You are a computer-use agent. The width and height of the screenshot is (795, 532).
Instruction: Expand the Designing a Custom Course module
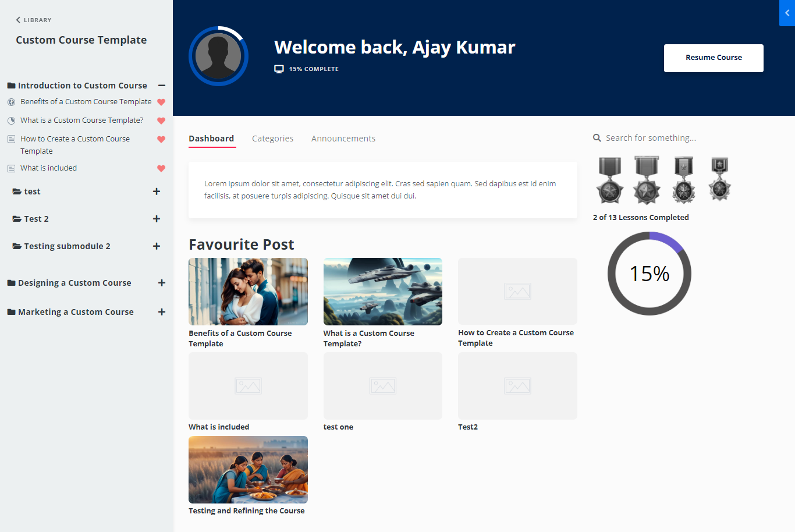[161, 283]
